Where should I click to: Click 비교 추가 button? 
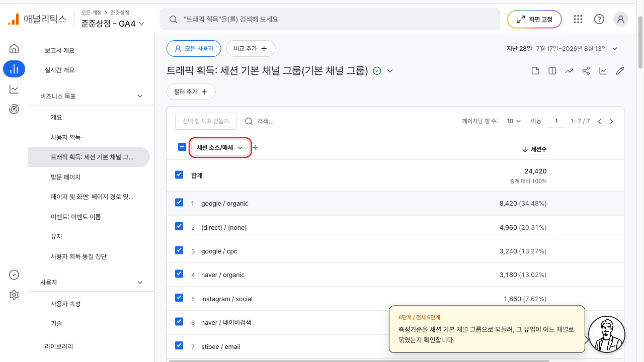pos(251,49)
